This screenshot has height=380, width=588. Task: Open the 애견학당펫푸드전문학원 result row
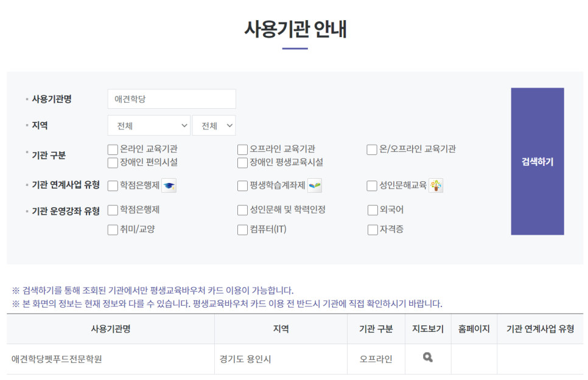tap(57, 359)
